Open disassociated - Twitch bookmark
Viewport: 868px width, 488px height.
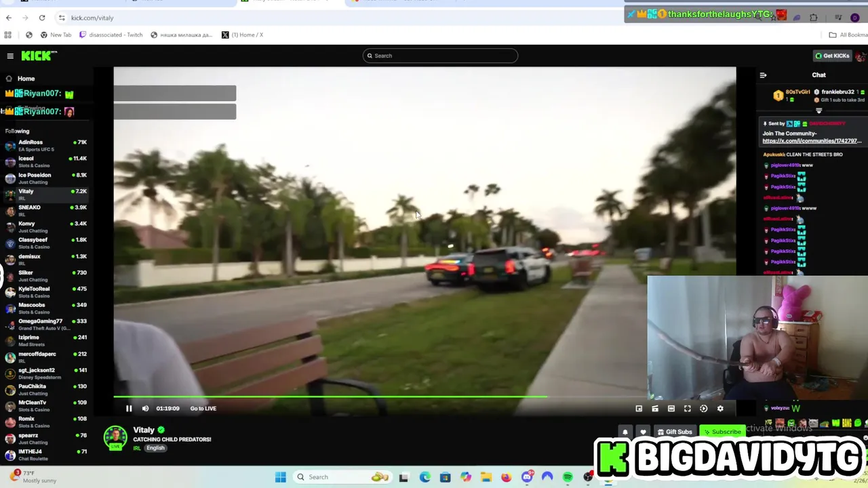tap(111, 35)
